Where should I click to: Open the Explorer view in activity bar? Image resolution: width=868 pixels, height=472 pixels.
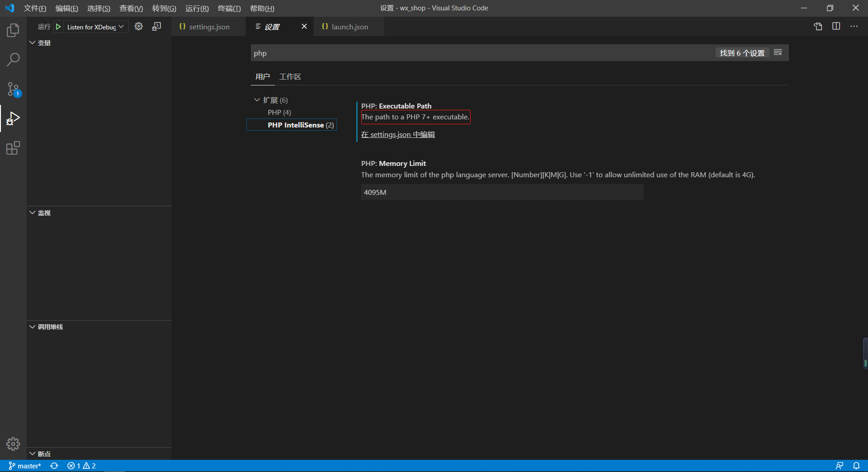(x=13, y=30)
